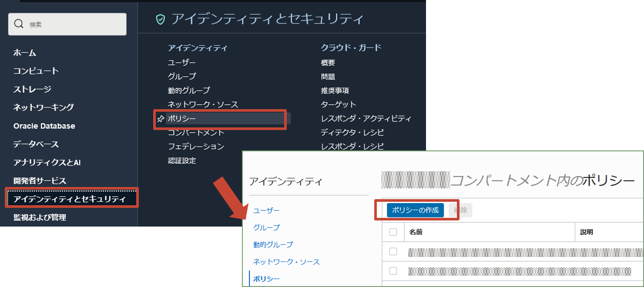Click the disabled 削除 button
The width and height of the screenshot is (644, 287).
460,210
